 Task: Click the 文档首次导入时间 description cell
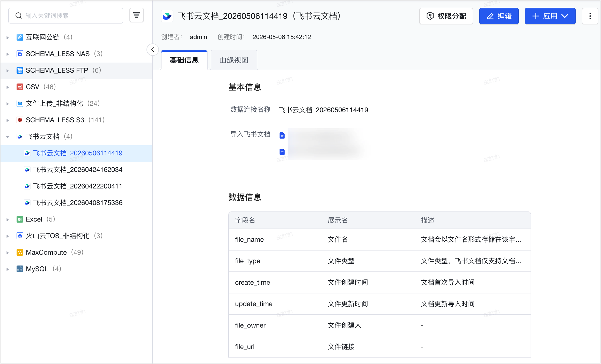point(448,282)
